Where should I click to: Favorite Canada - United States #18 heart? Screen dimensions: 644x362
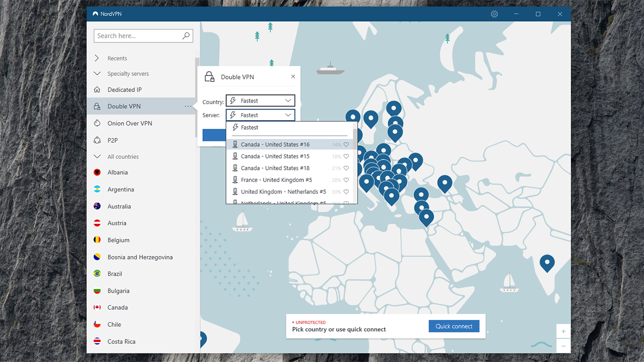click(346, 168)
